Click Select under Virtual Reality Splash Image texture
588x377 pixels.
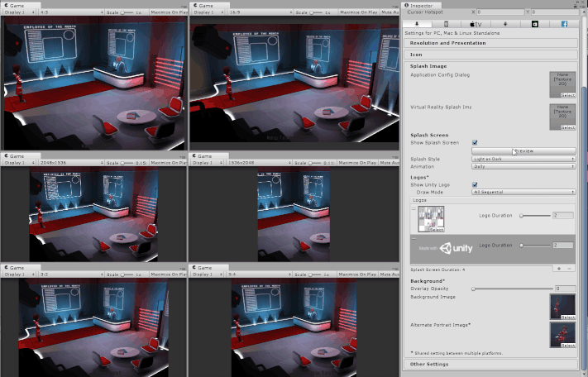568,127
